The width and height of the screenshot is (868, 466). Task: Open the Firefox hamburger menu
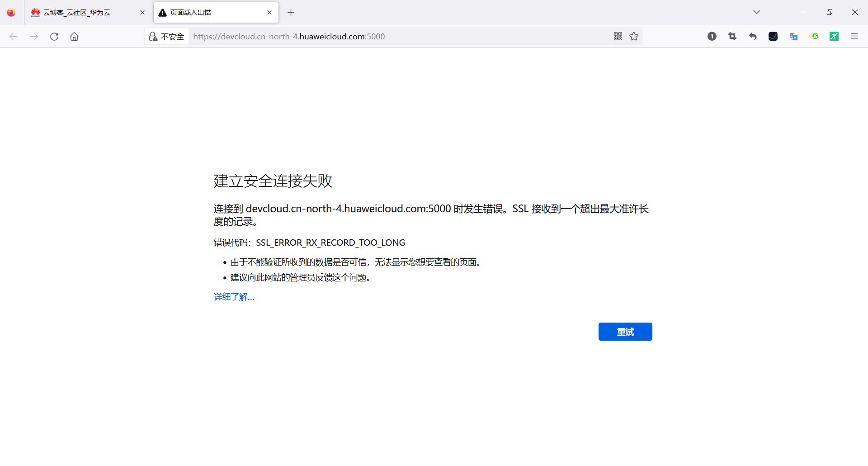tap(854, 36)
